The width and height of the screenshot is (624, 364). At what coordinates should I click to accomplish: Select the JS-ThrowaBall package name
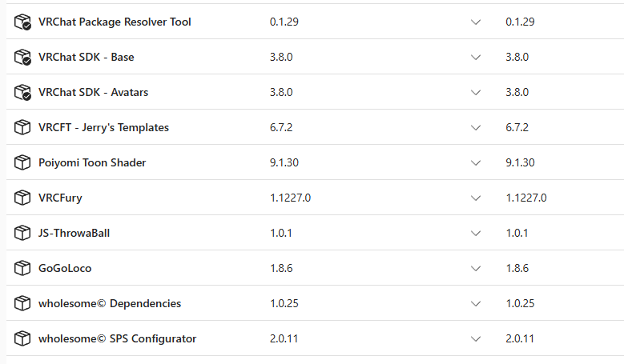click(74, 234)
